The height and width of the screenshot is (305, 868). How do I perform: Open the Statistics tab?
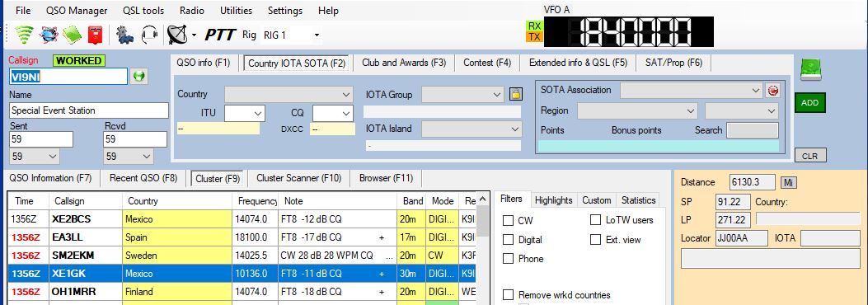tap(638, 200)
